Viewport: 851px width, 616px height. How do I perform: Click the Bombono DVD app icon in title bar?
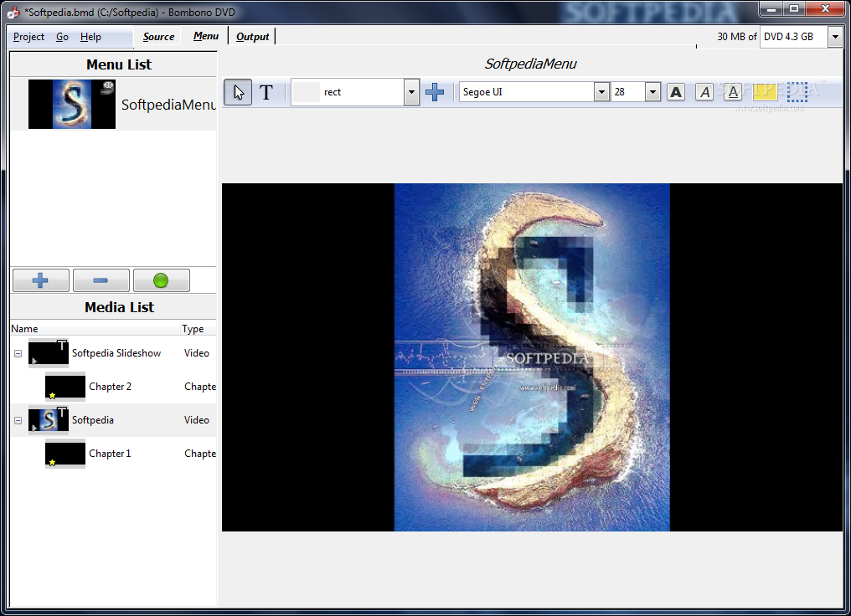point(13,12)
